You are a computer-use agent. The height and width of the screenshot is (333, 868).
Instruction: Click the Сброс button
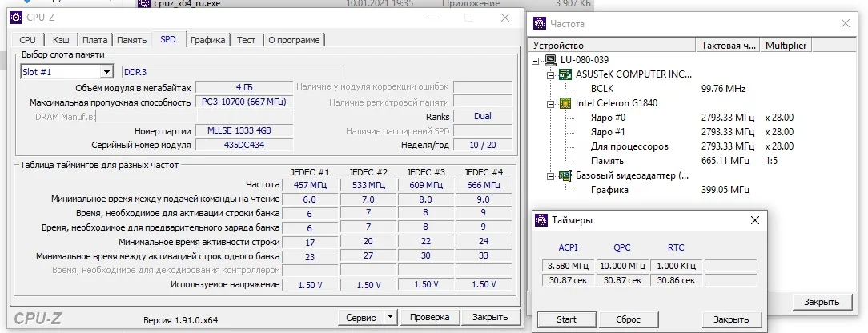629,319
